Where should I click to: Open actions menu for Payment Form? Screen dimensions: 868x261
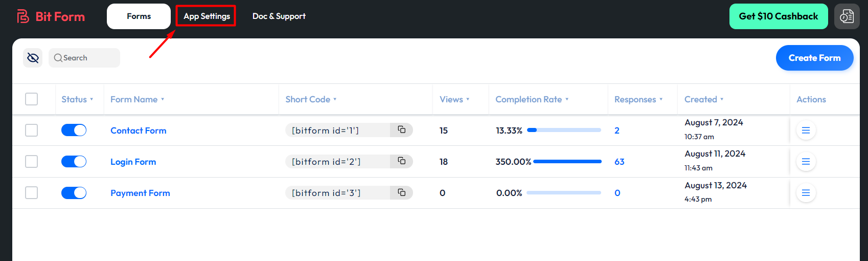pos(806,193)
